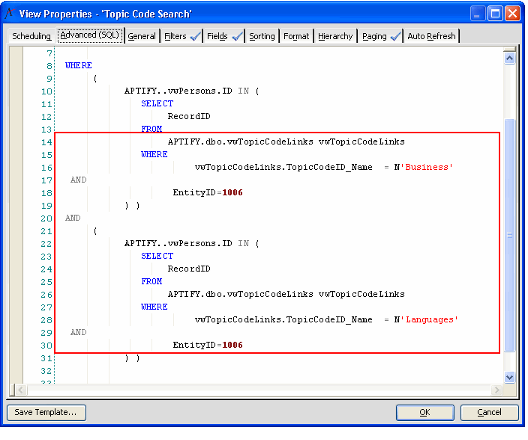Click APTIFY..vwPersons.ID on line 22

178,243
